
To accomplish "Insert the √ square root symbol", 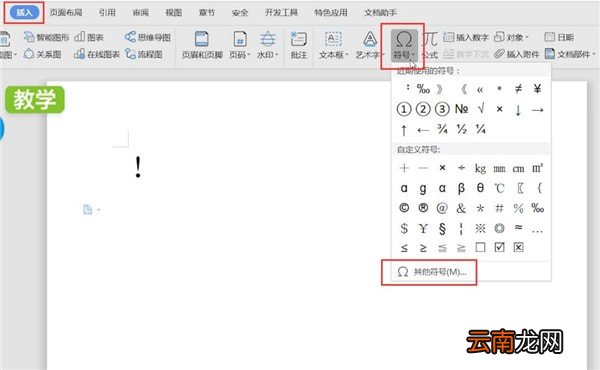I will [x=481, y=109].
